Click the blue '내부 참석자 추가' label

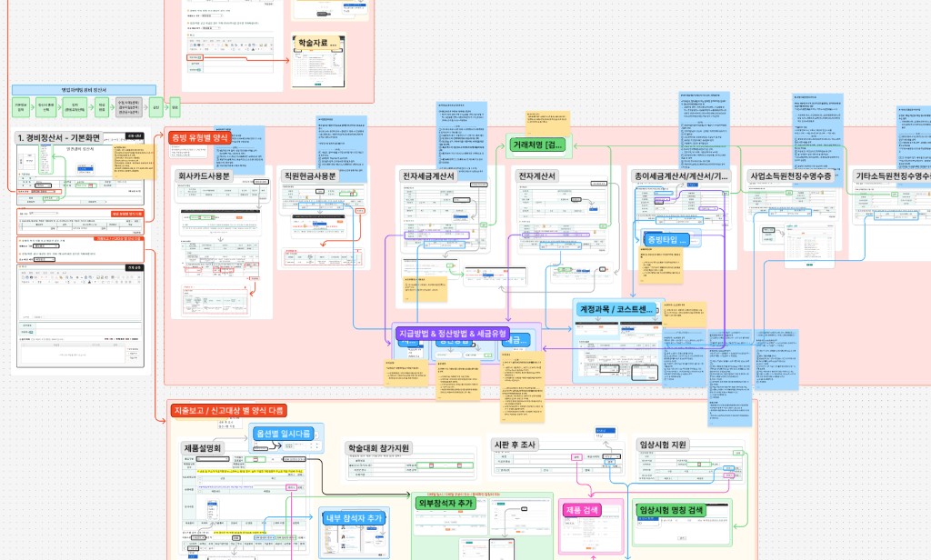coord(354,518)
